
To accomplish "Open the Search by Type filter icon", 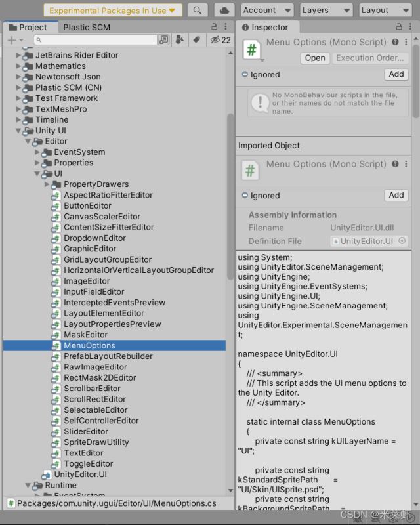I will pyautogui.click(x=180, y=40).
